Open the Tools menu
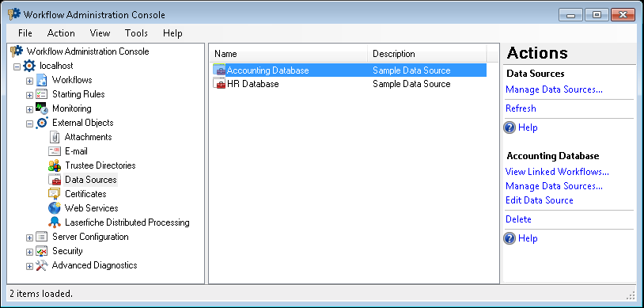The image size is (644, 308). [x=136, y=33]
